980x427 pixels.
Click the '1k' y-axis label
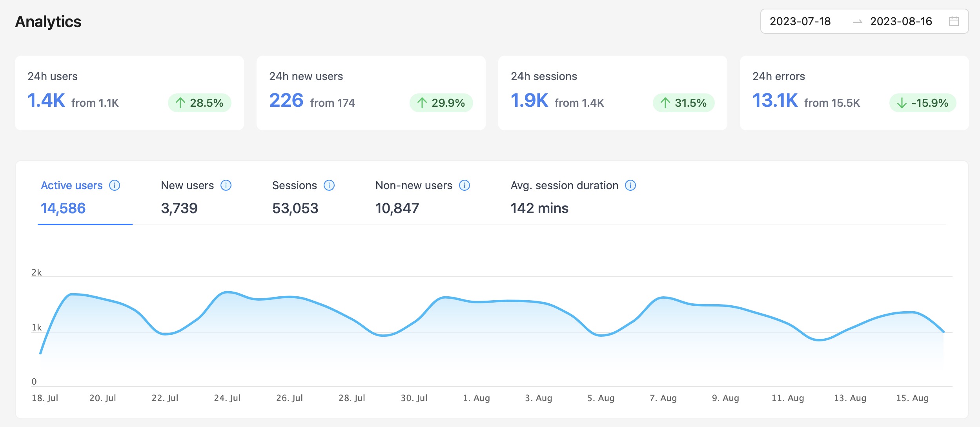(36, 327)
